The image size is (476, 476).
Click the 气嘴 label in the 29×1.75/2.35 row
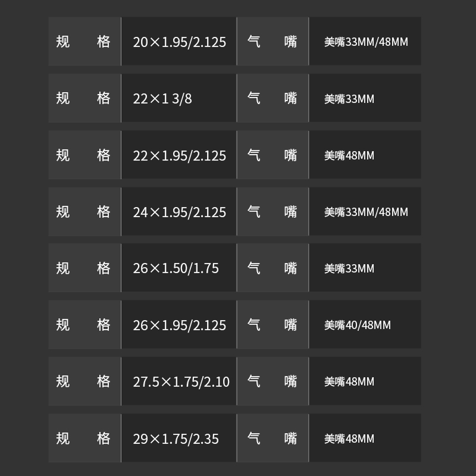click(272, 439)
